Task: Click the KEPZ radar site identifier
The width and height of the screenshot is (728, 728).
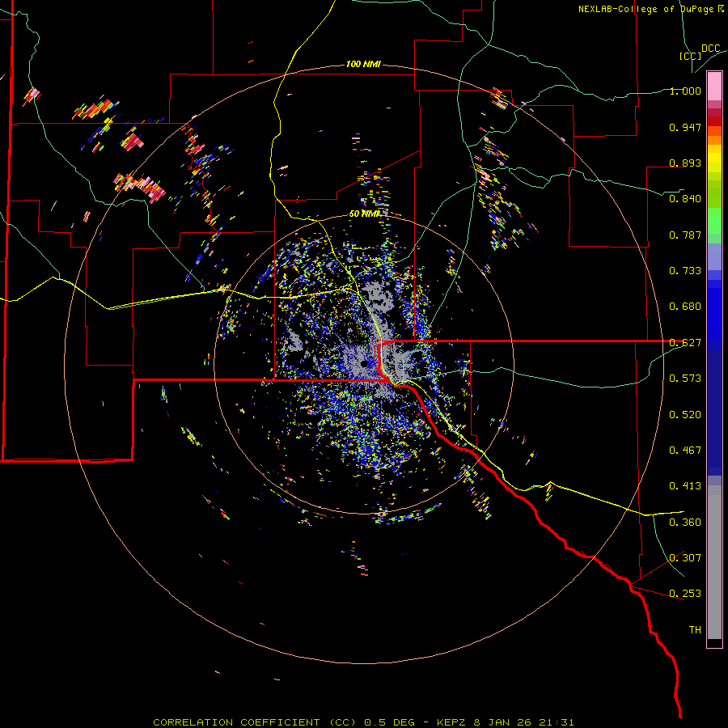Action: [x=451, y=722]
